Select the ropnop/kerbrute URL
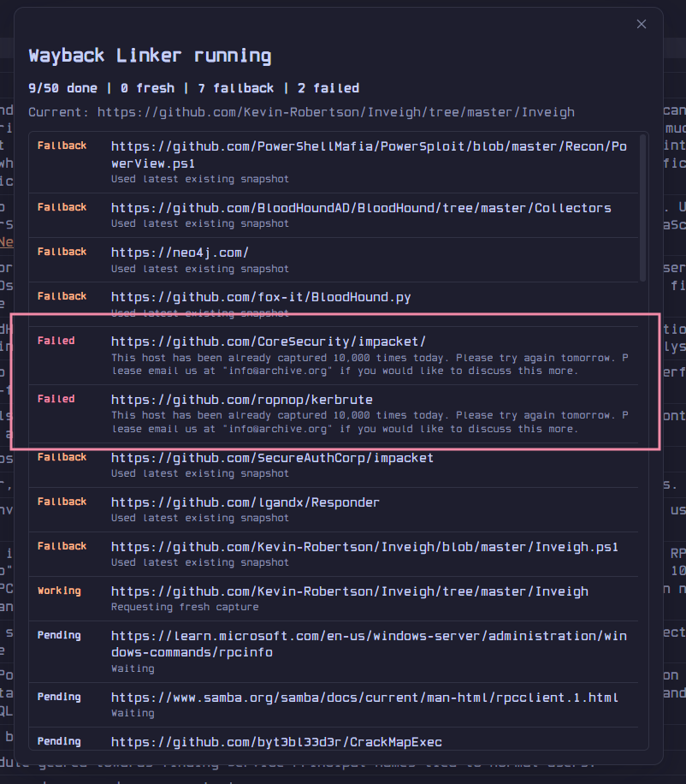The width and height of the screenshot is (686, 784). pyautogui.click(x=242, y=400)
